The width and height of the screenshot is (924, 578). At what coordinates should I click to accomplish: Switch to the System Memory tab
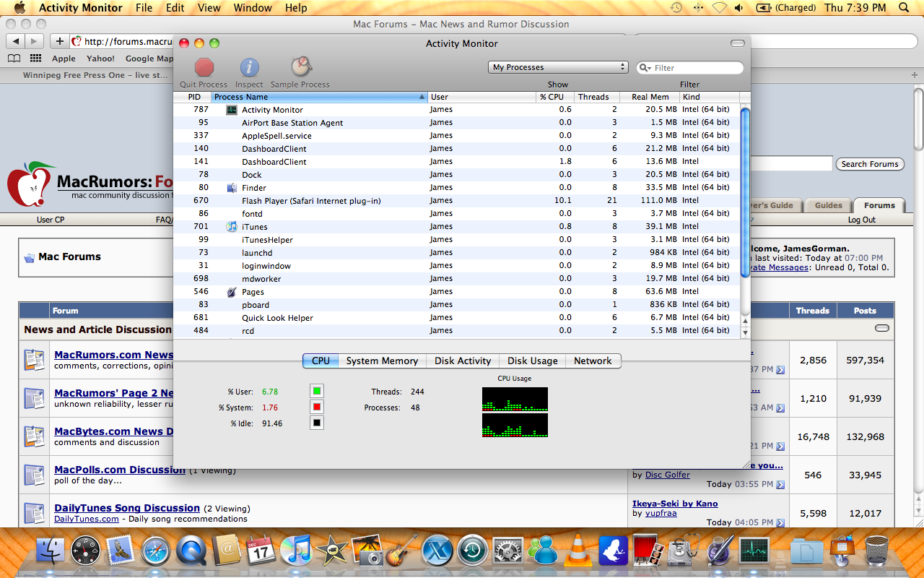coord(382,361)
